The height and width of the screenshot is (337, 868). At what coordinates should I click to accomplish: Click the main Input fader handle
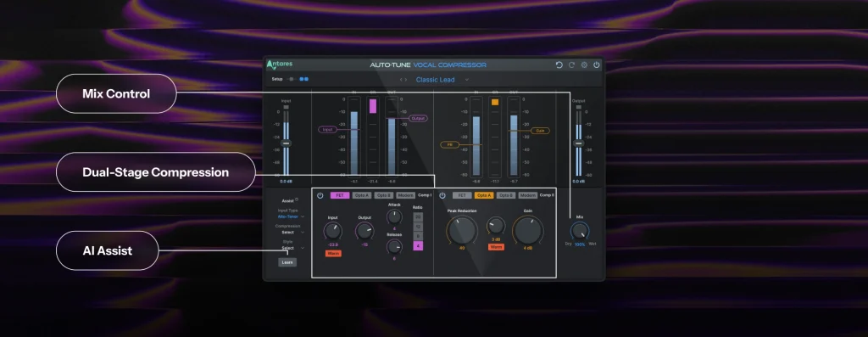point(286,143)
